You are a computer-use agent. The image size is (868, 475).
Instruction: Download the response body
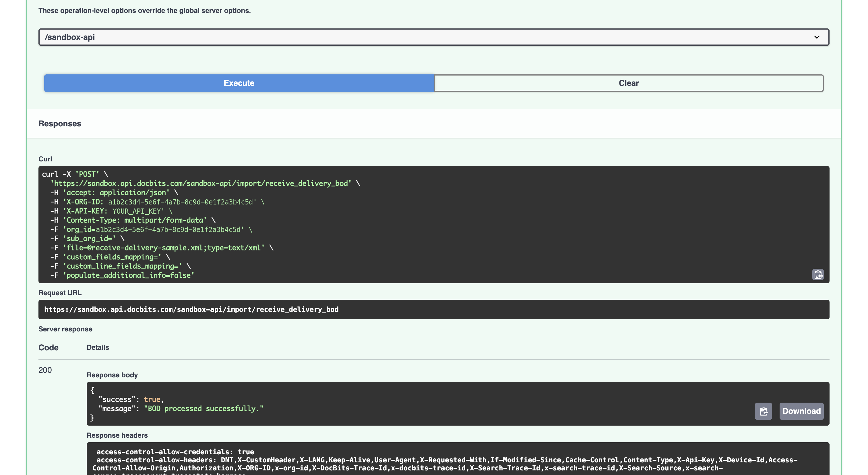(x=801, y=411)
